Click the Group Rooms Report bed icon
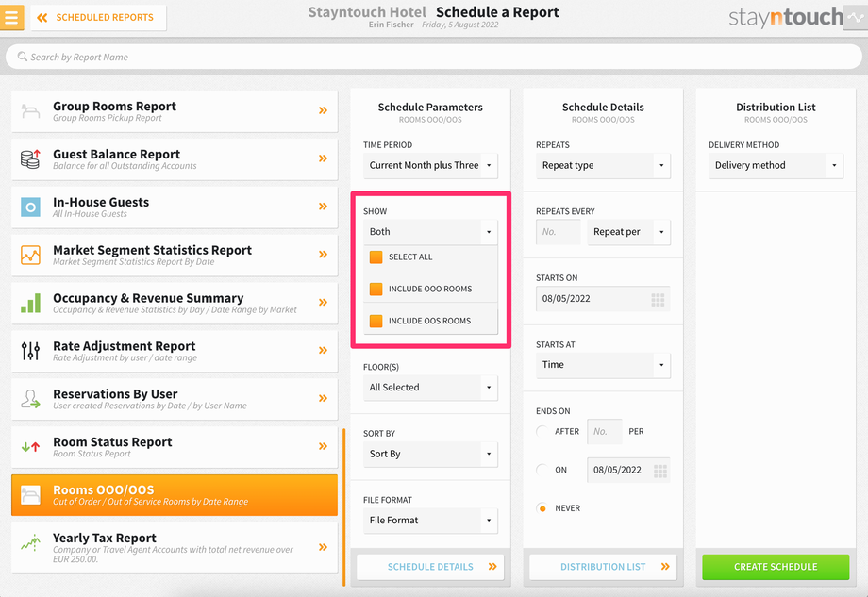868x597 pixels. click(30, 111)
